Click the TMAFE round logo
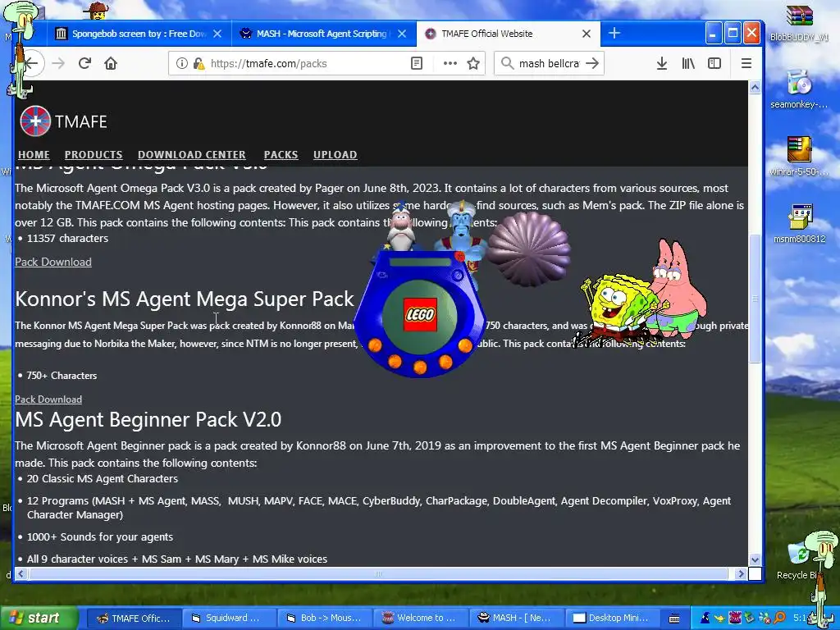Image resolution: width=840 pixels, height=630 pixels. point(35,121)
